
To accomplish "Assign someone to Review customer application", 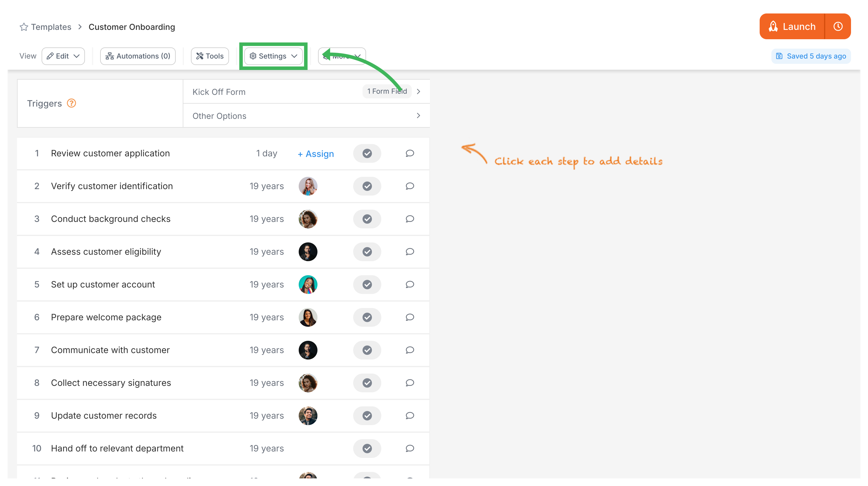I will click(315, 154).
